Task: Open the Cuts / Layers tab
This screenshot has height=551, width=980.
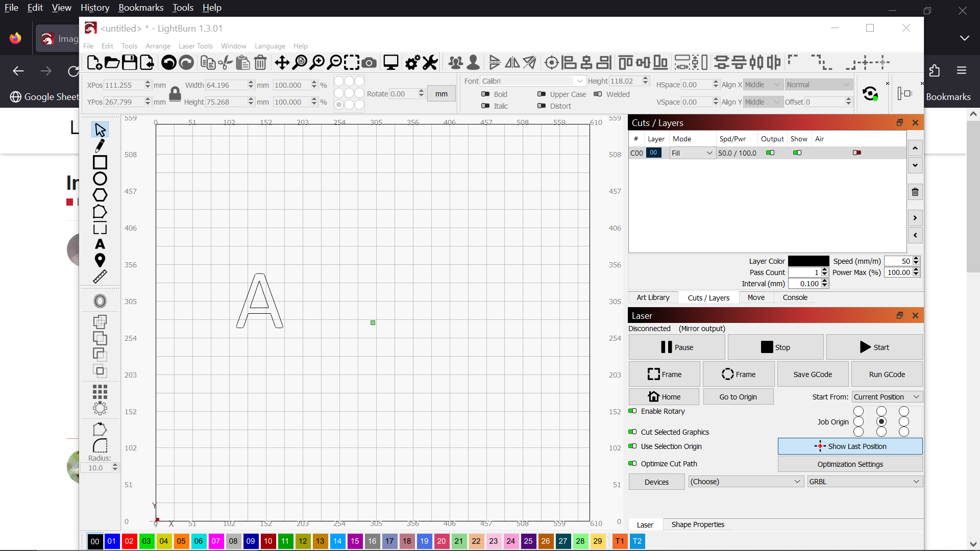Action: (708, 297)
